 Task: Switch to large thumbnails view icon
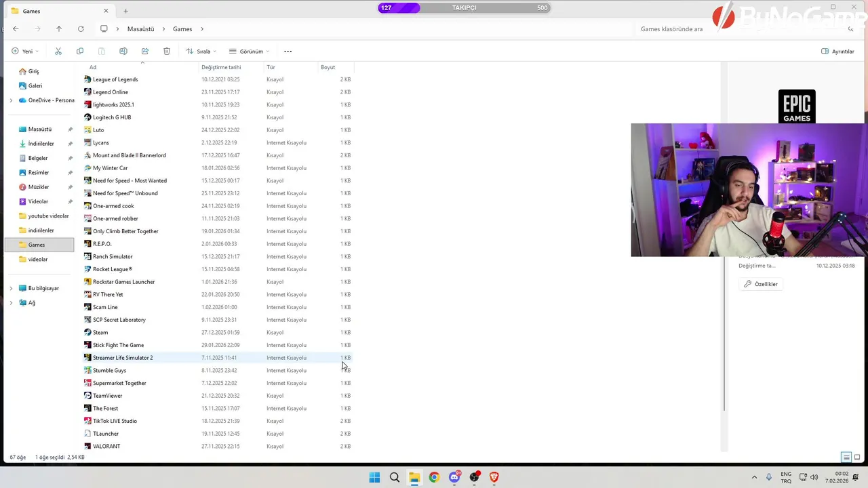857,457
